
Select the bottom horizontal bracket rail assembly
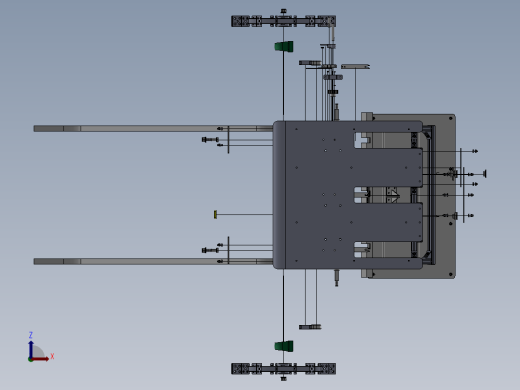tap(283, 369)
